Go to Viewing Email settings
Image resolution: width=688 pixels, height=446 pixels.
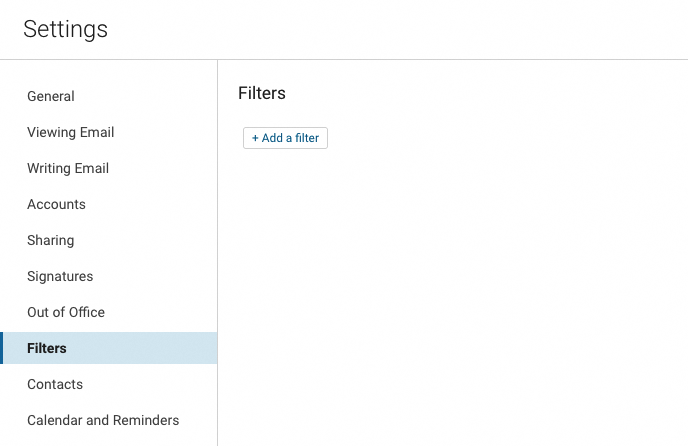(x=71, y=133)
